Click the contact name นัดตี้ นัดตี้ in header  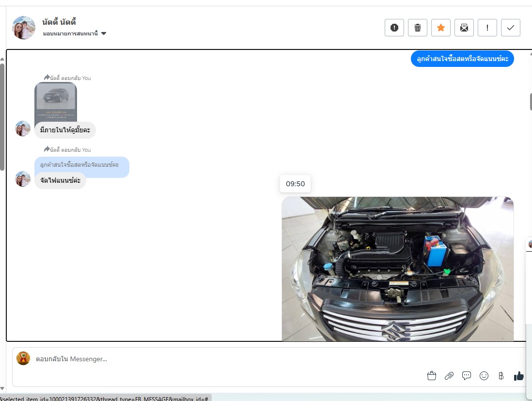point(59,22)
